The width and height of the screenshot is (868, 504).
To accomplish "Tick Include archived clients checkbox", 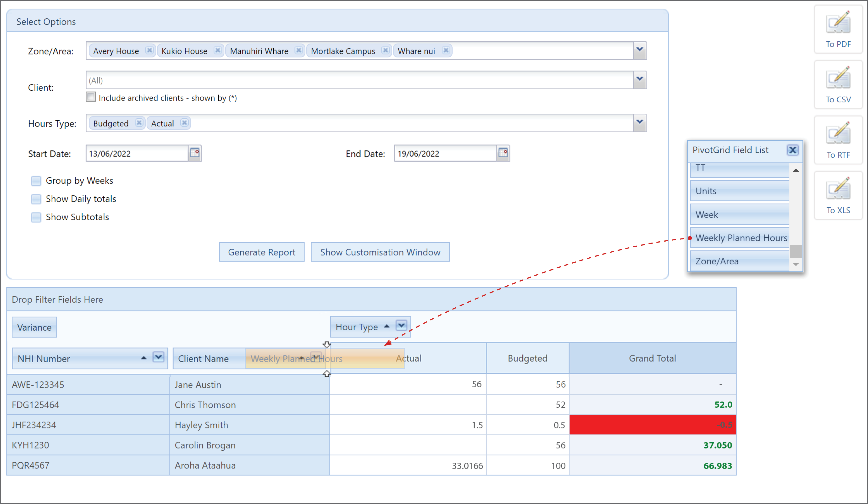I will (91, 97).
